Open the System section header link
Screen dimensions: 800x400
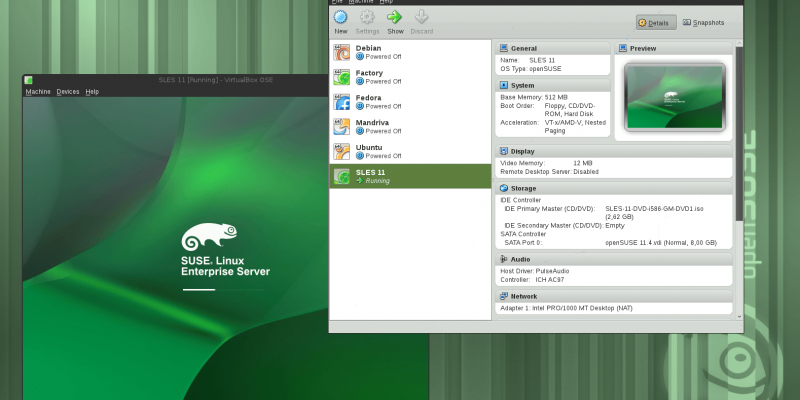tap(522, 85)
